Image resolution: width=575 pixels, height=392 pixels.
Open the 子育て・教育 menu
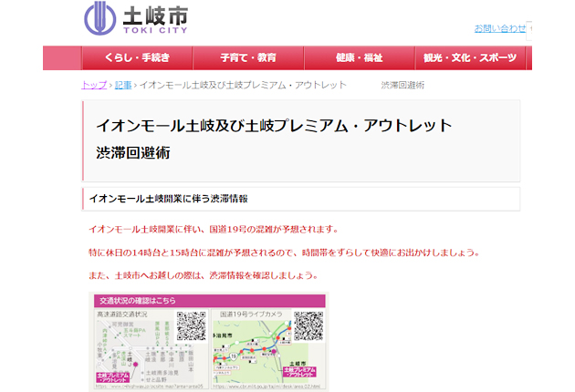click(248, 57)
